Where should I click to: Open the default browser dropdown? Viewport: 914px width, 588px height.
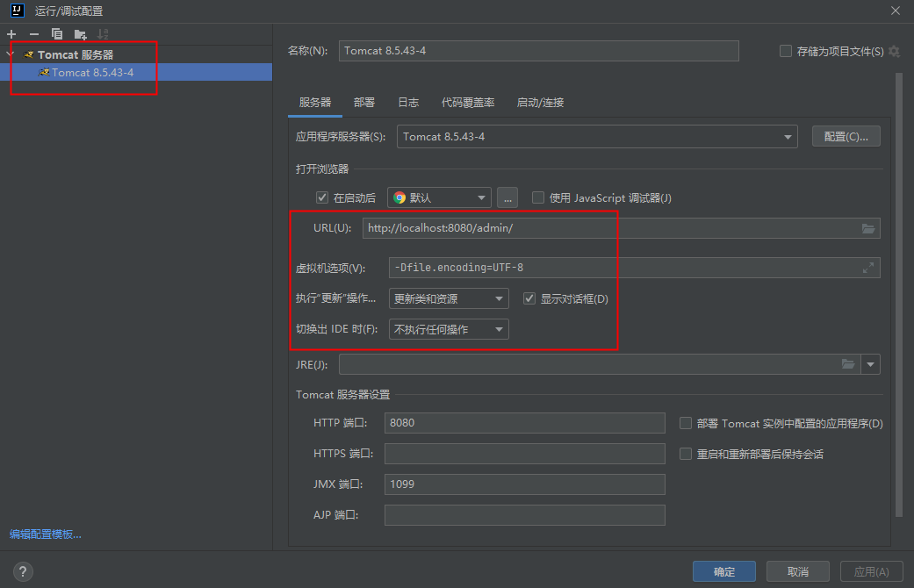439,197
